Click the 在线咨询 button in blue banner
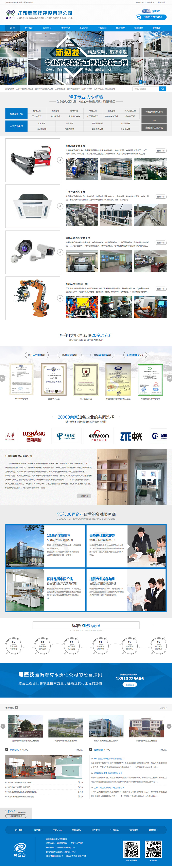This screenshot has width=172, height=868. pos(130,684)
